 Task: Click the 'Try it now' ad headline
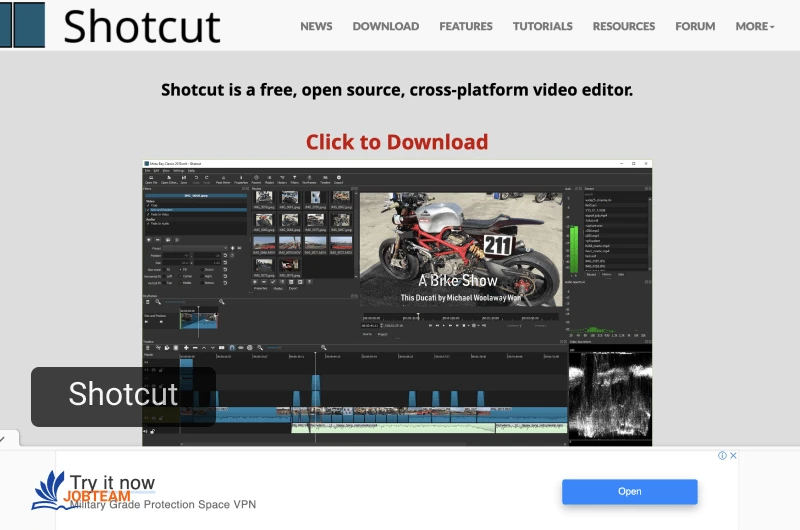(x=112, y=482)
